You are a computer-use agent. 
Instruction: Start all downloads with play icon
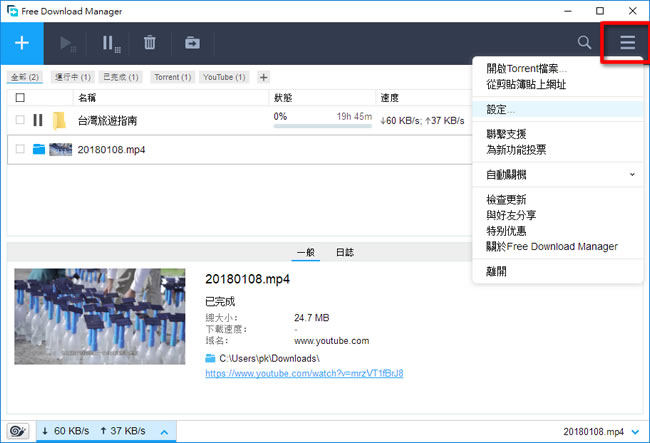click(67, 43)
